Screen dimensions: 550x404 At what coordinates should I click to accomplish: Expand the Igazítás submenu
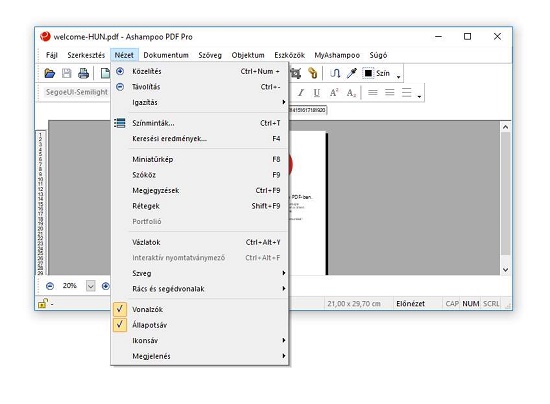200,102
